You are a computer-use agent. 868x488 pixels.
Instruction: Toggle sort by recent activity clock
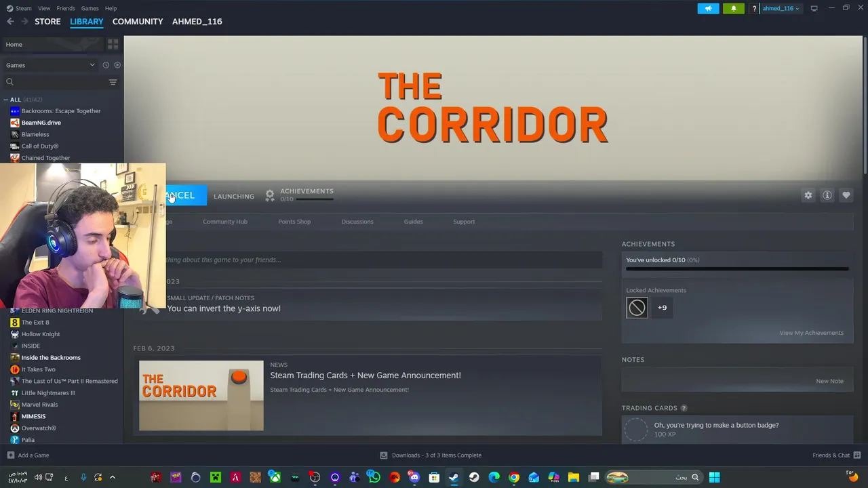point(106,65)
